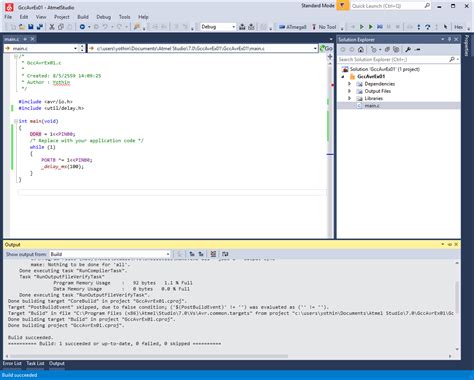Open the Show output from Build dropdown

110,254
